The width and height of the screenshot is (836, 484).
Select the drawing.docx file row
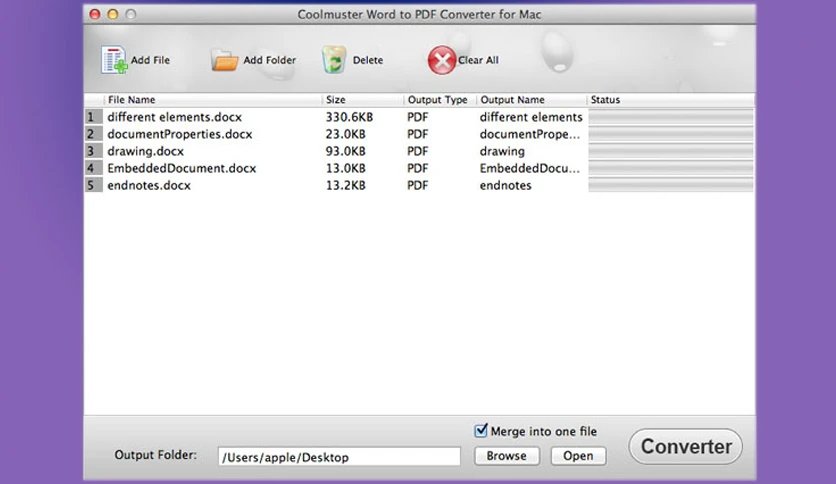[419, 151]
